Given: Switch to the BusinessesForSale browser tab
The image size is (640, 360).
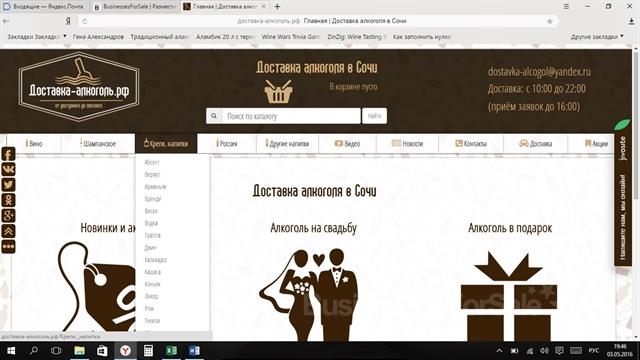Looking at the screenshot, I should (136, 7).
